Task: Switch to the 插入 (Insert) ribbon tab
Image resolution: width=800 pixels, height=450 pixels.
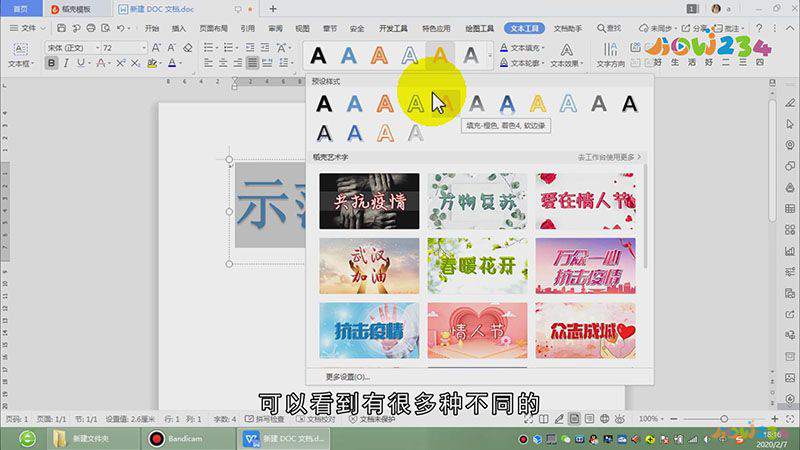Action: point(179,28)
